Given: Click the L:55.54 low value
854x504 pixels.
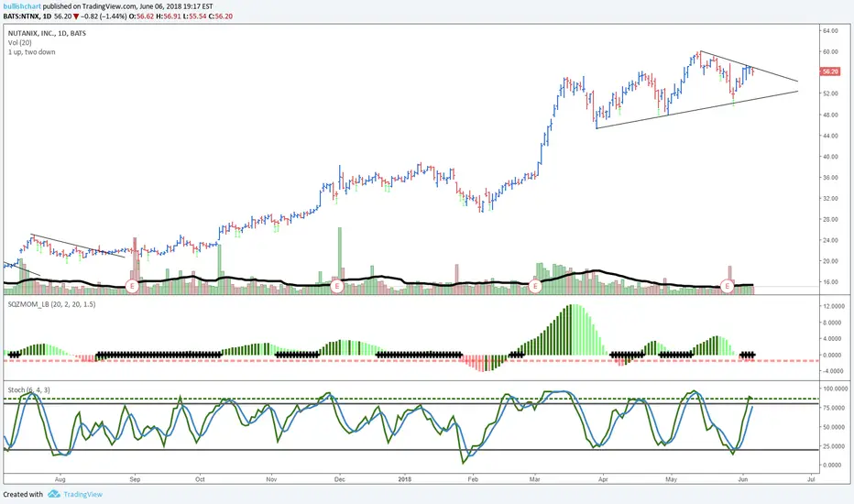Looking at the screenshot, I should (194, 16).
